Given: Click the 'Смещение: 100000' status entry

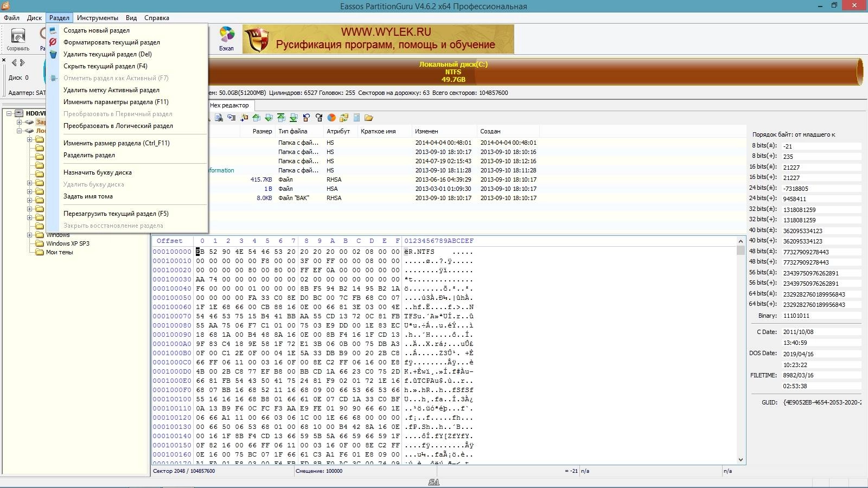Looking at the screenshot, I should [x=319, y=471].
